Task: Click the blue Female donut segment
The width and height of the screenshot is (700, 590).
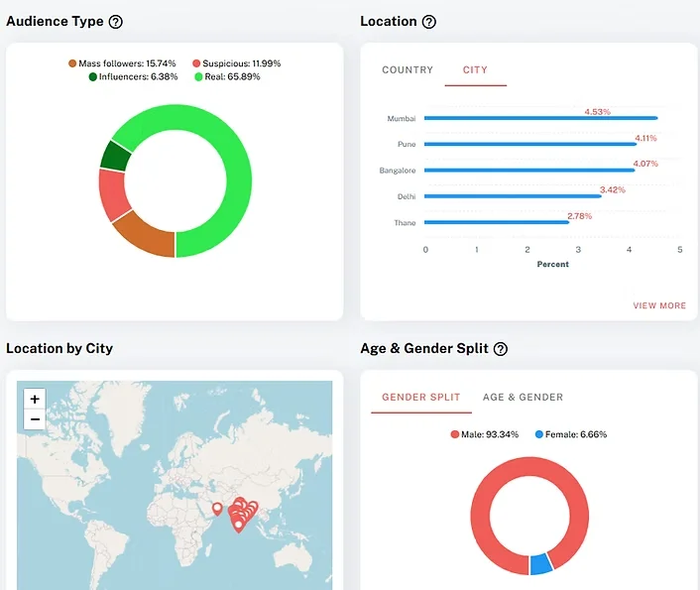Action: coord(540,563)
